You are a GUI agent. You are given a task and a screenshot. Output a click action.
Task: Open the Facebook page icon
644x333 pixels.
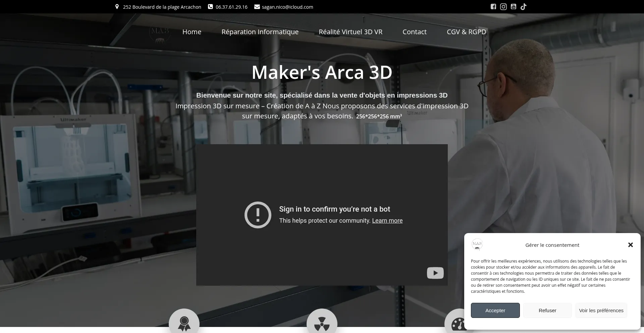click(x=493, y=7)
